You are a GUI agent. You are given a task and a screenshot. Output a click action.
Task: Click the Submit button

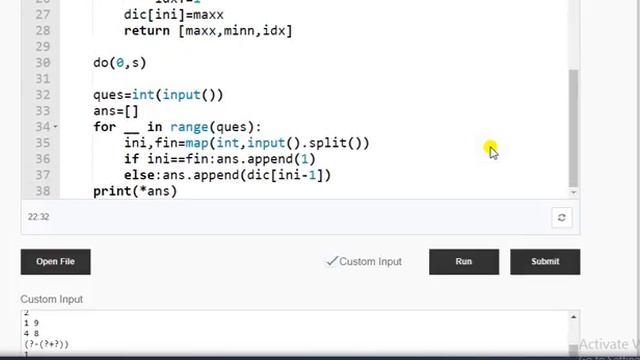[x=545, y=262]
